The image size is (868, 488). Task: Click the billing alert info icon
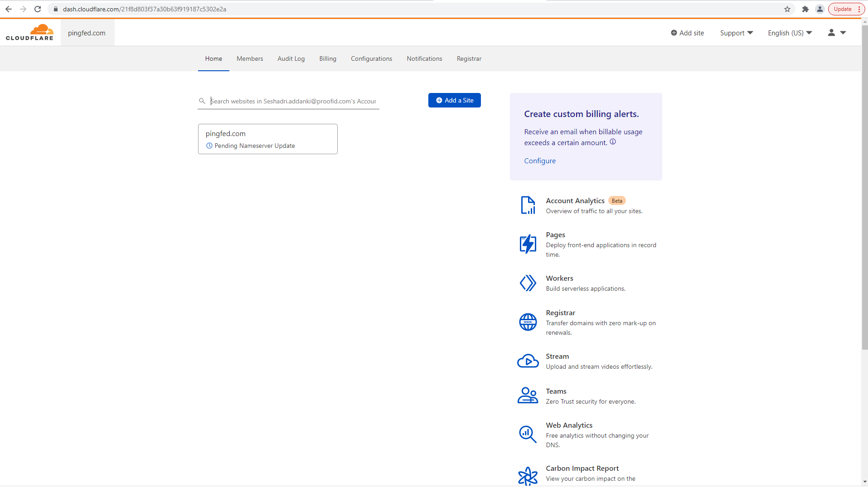click(x=613, y=142)
